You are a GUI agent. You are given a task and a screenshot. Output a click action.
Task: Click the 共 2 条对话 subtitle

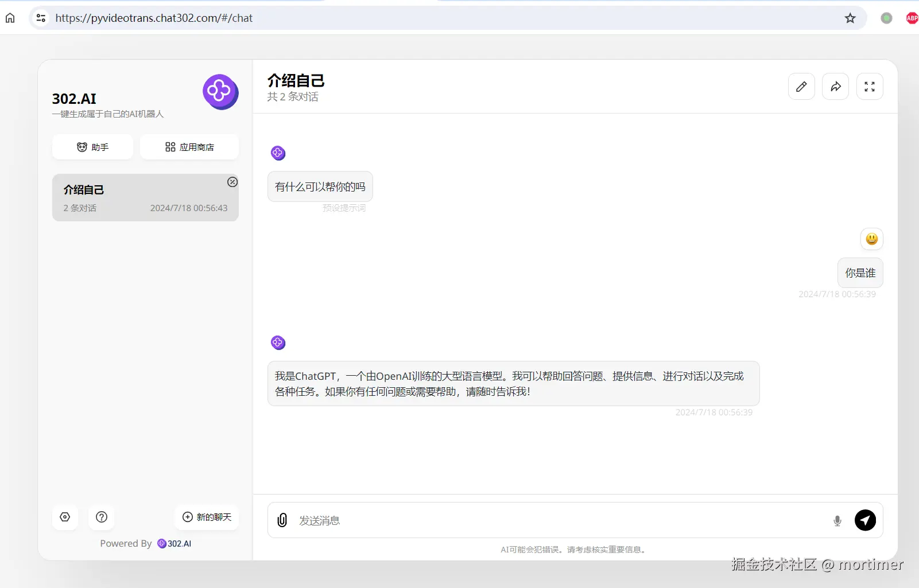pos(293,97)
